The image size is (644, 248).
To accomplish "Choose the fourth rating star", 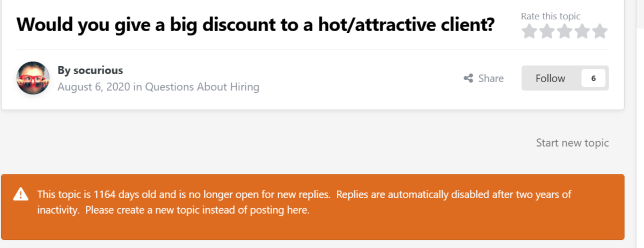I will coord(582,31).
